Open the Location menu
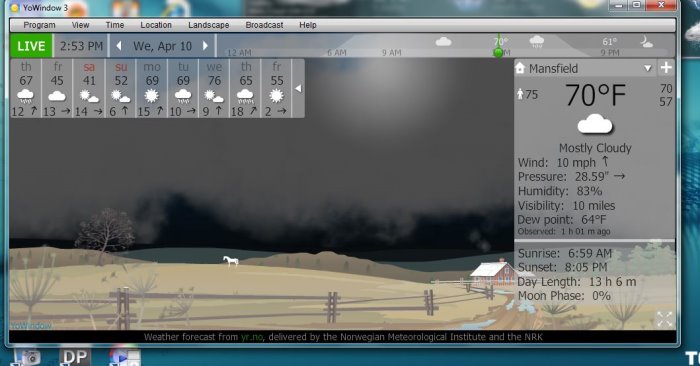Image resolution: width=700 pixels, height=366 pixels. coord(156,25)
